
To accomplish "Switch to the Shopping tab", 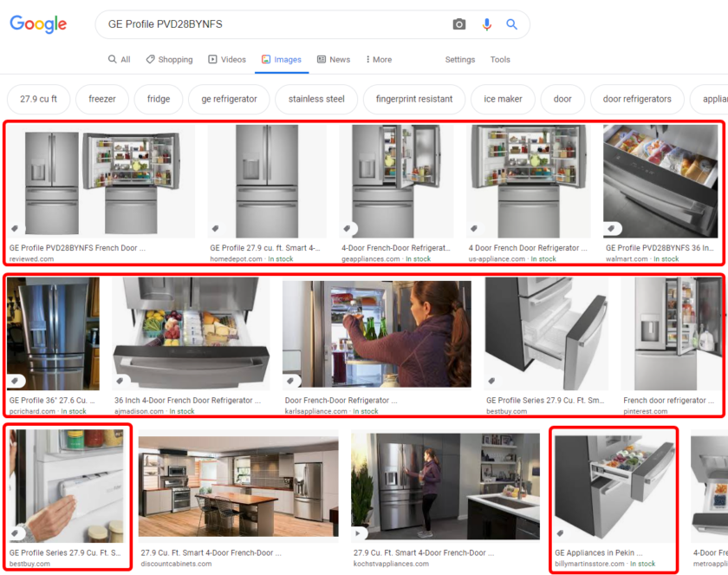I will (x=170, y=60).
